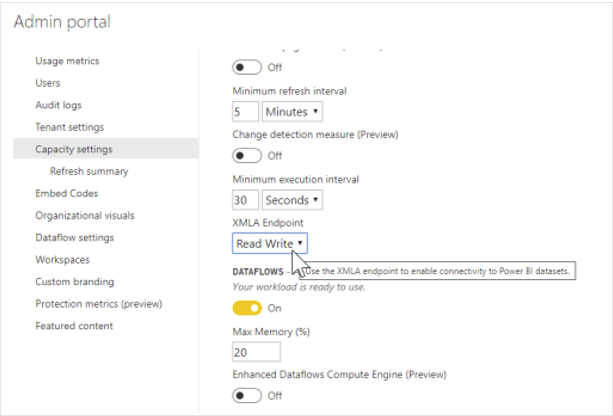Expand the XMLA Endpoint Read Write dropdown
Screen dimensions: 613x416
(270, 243)
